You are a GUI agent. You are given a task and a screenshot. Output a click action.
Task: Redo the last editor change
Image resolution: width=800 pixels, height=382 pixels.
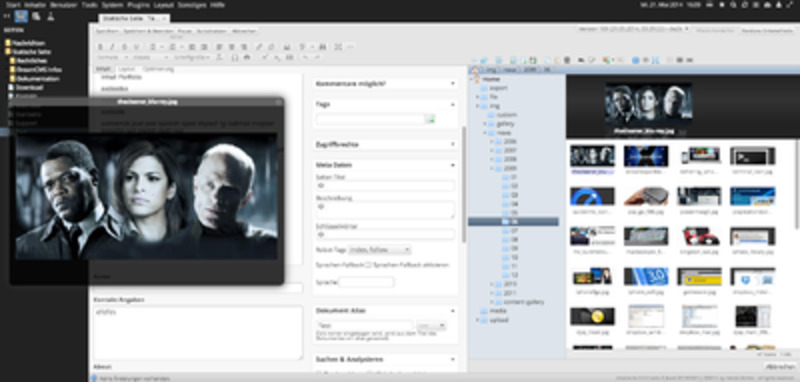(317, 57)
